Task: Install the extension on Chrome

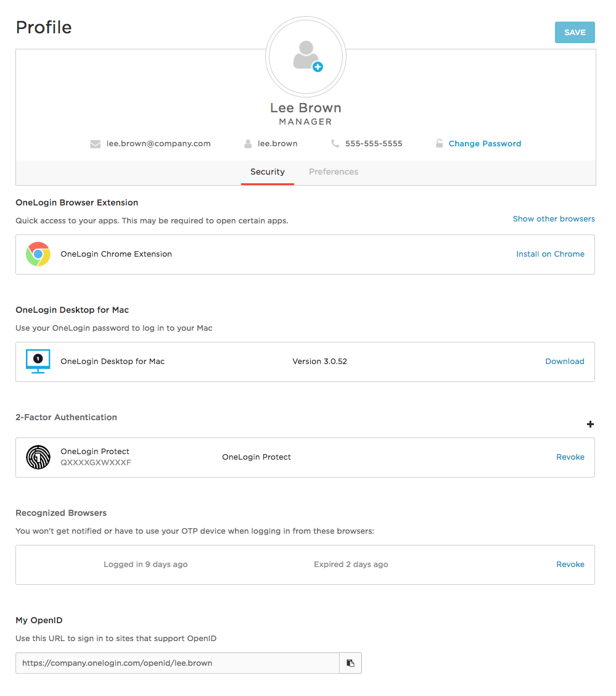Action: (550, 254)
